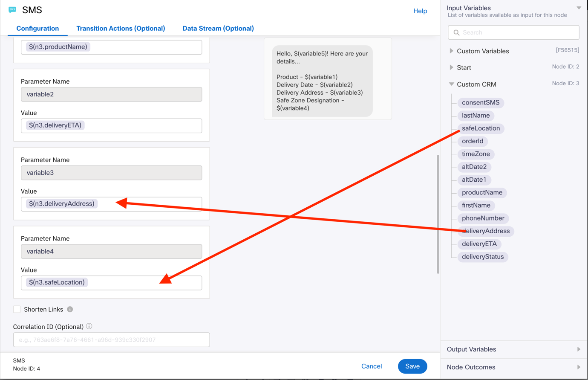Select the deliveryETA variable chip
The height and width of the screenshot is (380, 588).
point(479,244)
